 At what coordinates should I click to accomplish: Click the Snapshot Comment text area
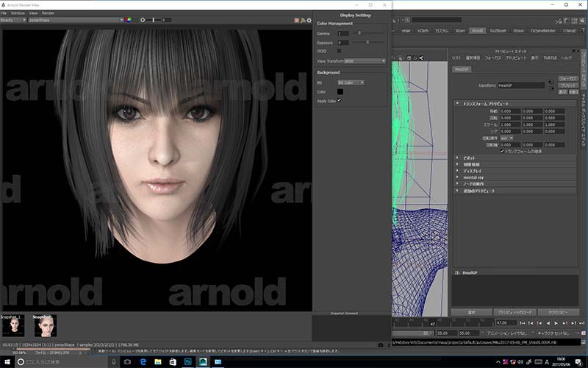(x=351, y=328)
